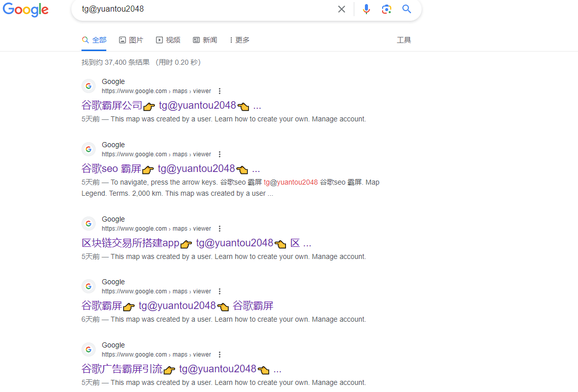
Task: Open three-dot menu above 6天前 result
Action: pyautogui.click(x=220, y=291)
